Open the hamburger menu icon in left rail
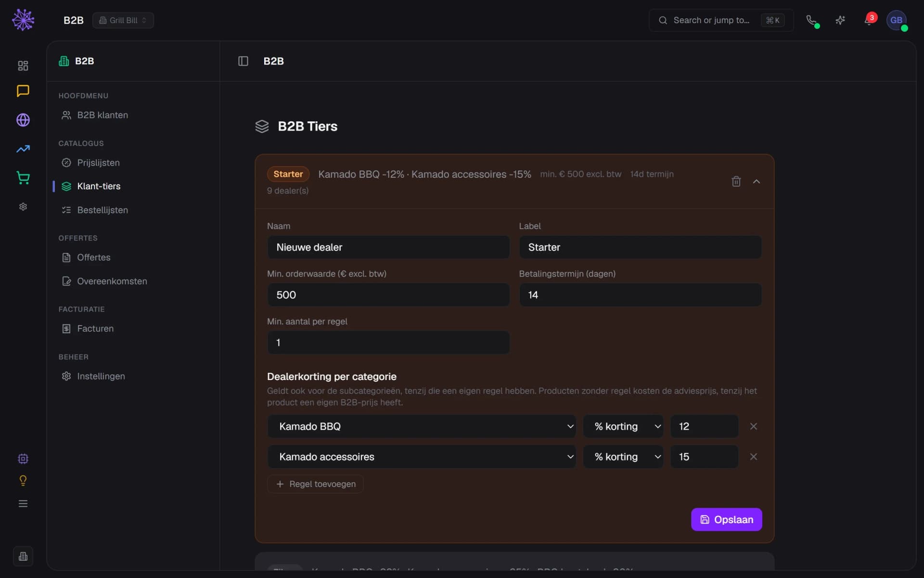 23,503
